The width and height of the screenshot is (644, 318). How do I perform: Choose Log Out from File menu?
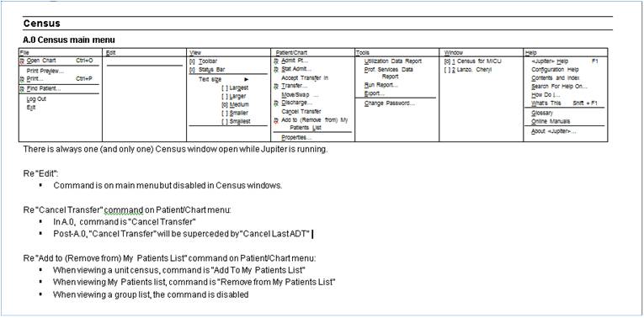click(36, 99)
